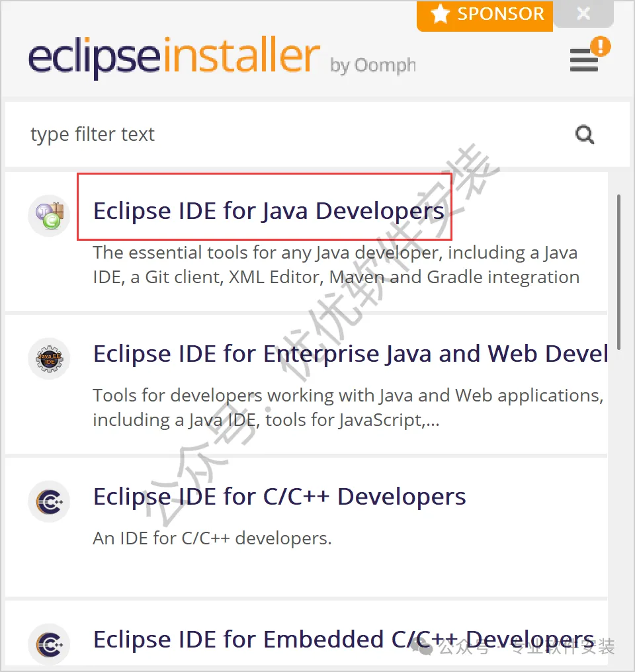
Task: Choose Eclipse IDE for Enterprise Java and Web title
Action: click(351, 354)
